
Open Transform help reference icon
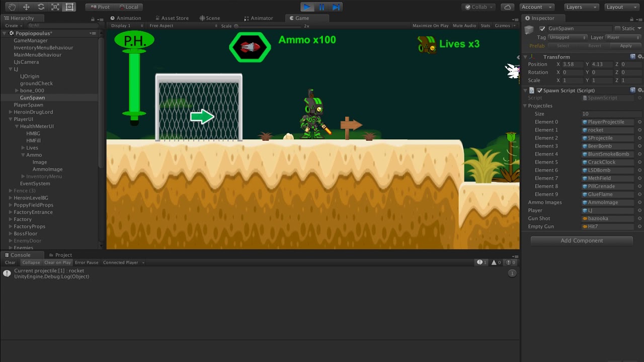click(x=633, y=57)
